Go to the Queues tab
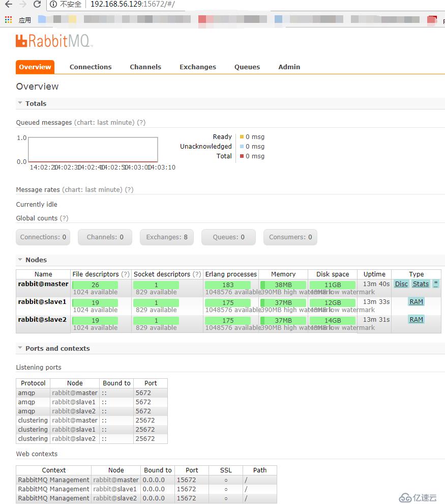Viewport: 445px width, 504px height. tap(247, 67)
